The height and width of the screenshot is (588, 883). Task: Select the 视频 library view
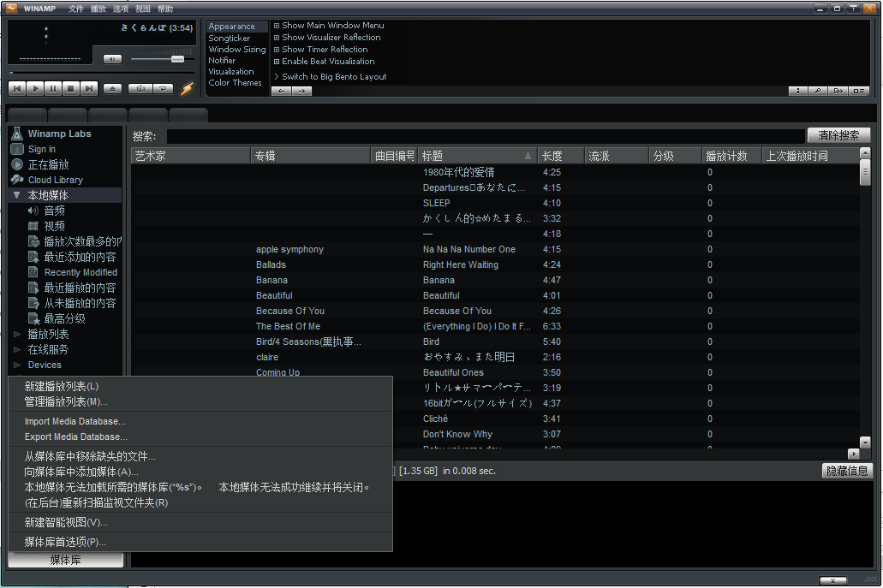[x=54, y=226]
